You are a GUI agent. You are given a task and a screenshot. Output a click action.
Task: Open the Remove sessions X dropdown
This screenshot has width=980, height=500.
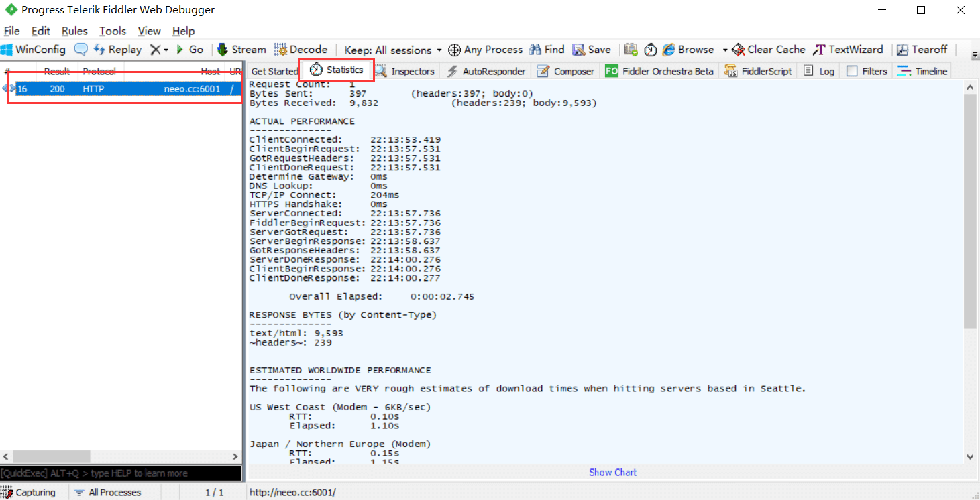[159, 50]
